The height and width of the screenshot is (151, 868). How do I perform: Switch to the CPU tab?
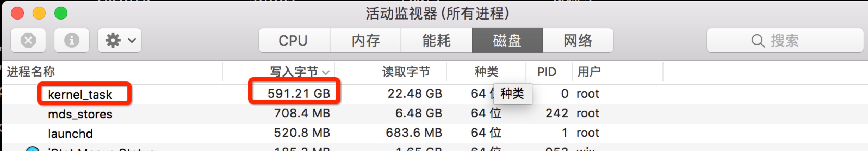(x=293, y=40)
